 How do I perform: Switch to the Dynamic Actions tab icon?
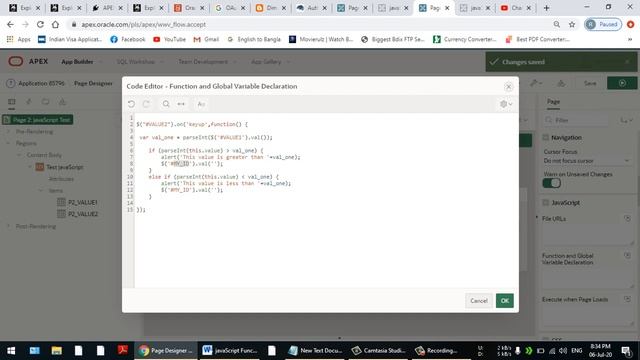point(29,102)
